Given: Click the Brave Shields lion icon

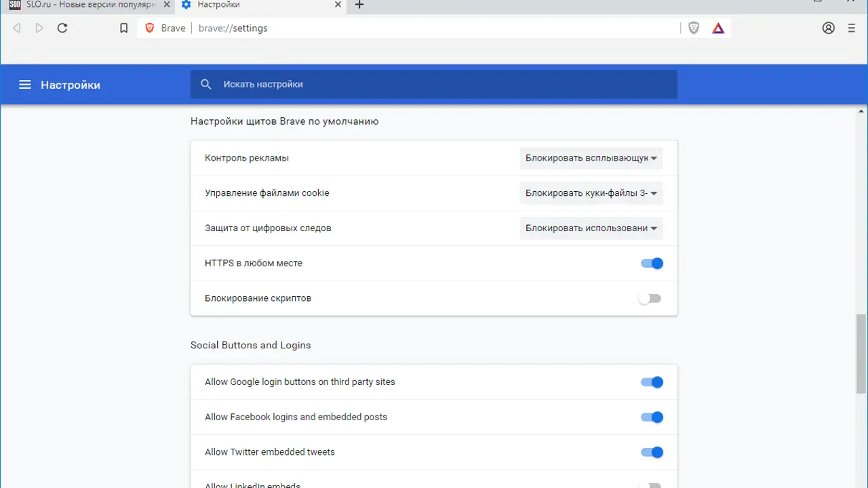Looking at the screenshot, I should click(693, 28).
